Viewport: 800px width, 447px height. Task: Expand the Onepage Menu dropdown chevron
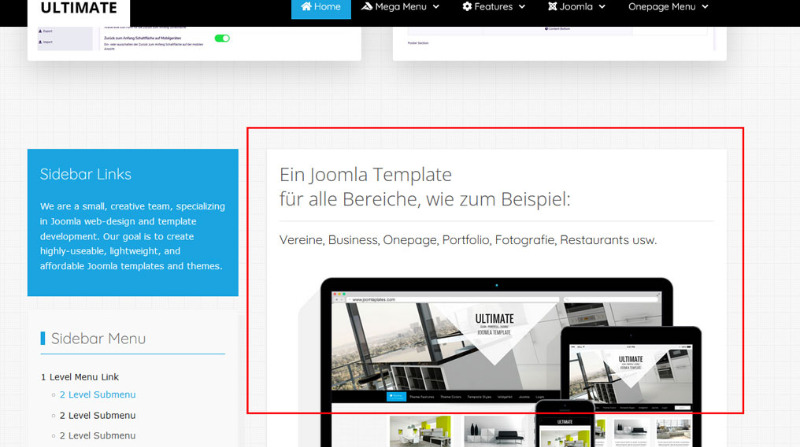coord(705,7)
